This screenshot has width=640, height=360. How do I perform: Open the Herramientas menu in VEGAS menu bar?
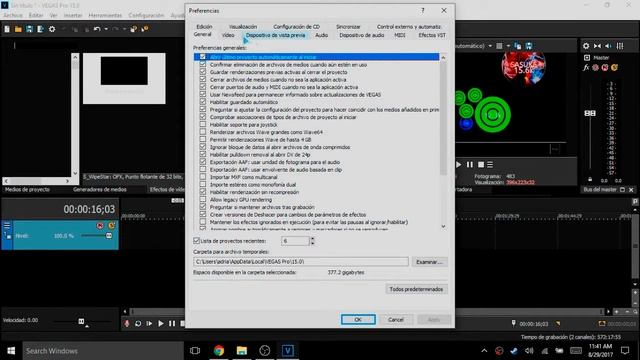[105, 15]
